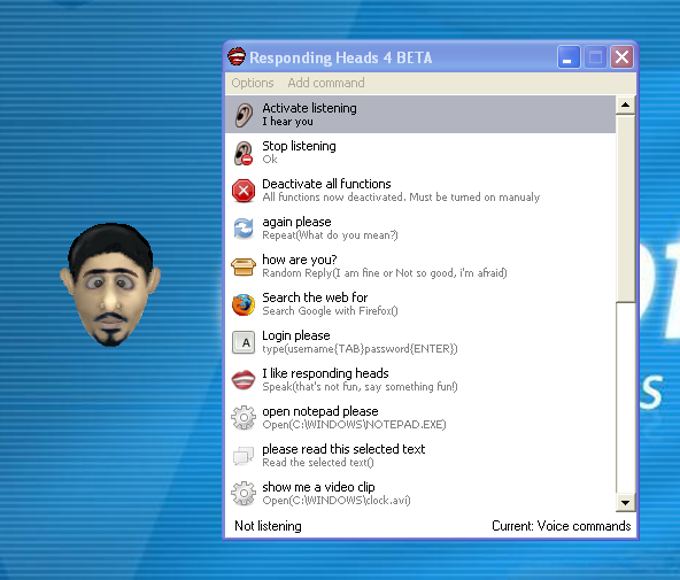This screenshot has height=580, width=680.
Task: Open the Add command menu
Action: click(326, 83)
